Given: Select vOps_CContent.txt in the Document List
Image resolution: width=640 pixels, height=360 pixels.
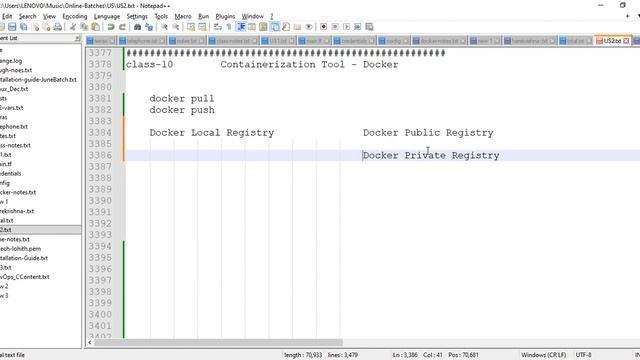Looking at the screenshot, I should pyautogui.click(x=24, y=277).
